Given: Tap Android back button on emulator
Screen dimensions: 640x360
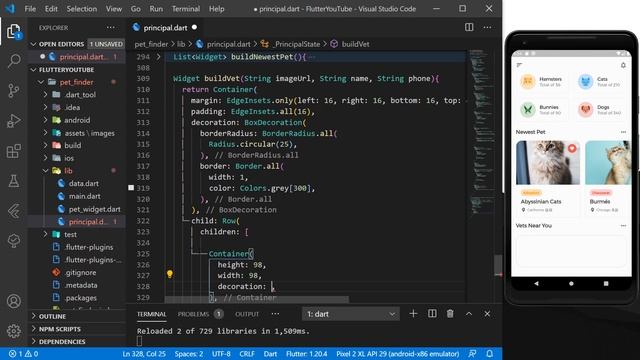Looking at the screenshot, I should pos(536,283).
